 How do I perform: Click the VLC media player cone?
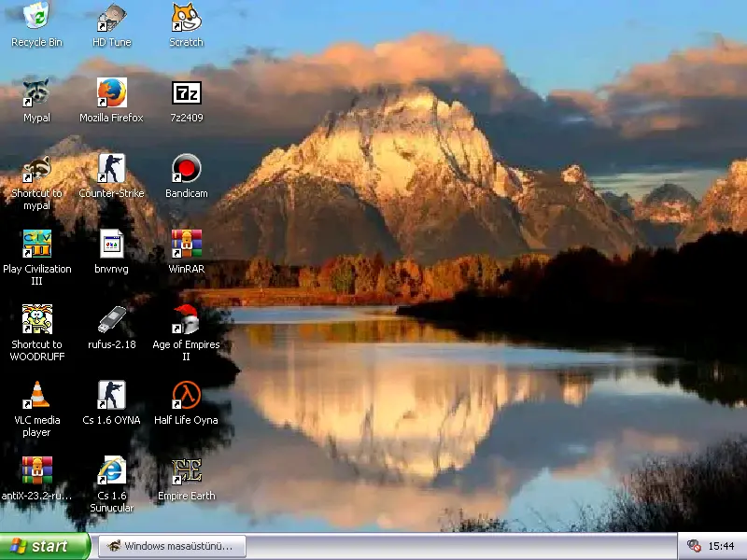pyautogui.click(x=36, y=394)
